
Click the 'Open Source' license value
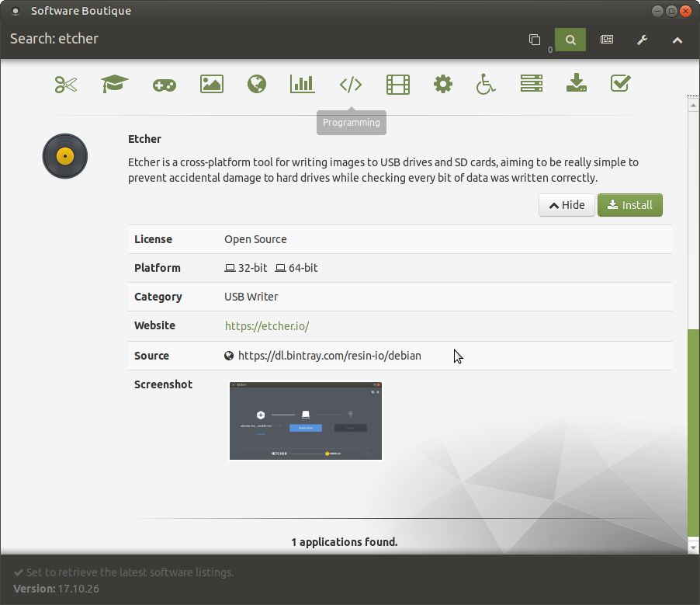pos(255,239)
